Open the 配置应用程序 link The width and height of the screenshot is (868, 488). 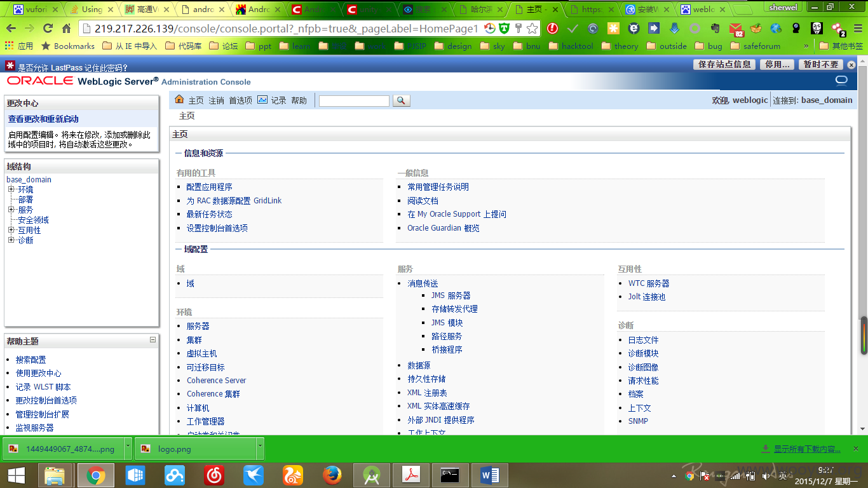point(209,187)
